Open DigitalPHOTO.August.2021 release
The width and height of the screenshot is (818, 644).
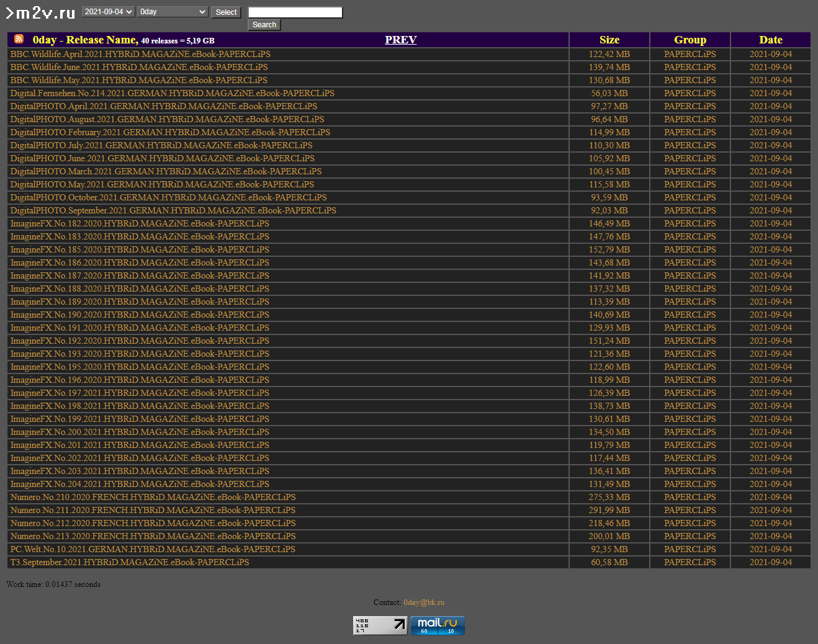[168, 119]
